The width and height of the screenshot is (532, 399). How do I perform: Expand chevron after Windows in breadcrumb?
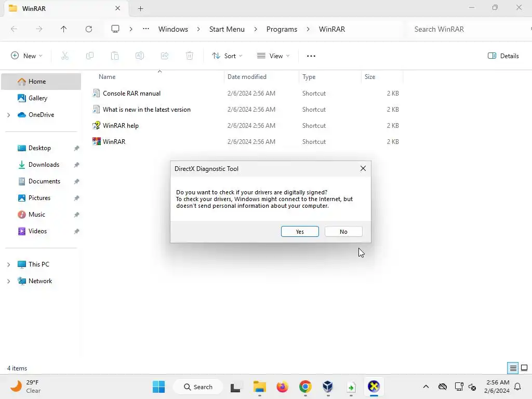198,29
